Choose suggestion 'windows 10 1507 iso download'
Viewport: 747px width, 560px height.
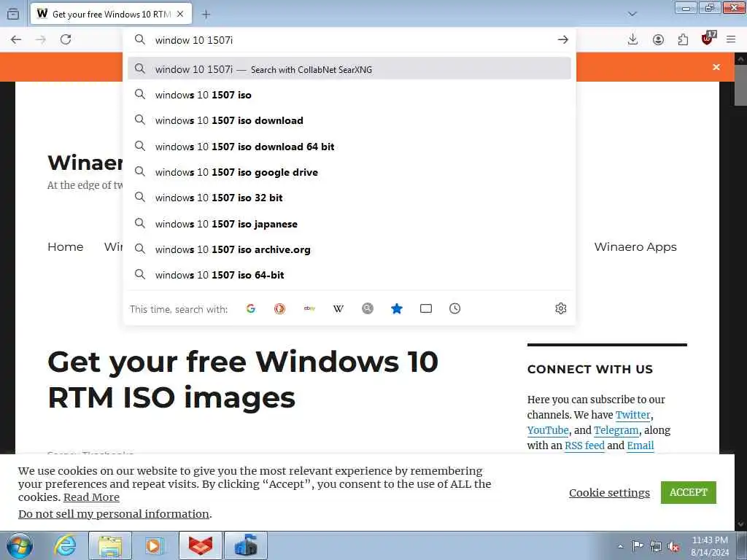(x=349, y=120)
